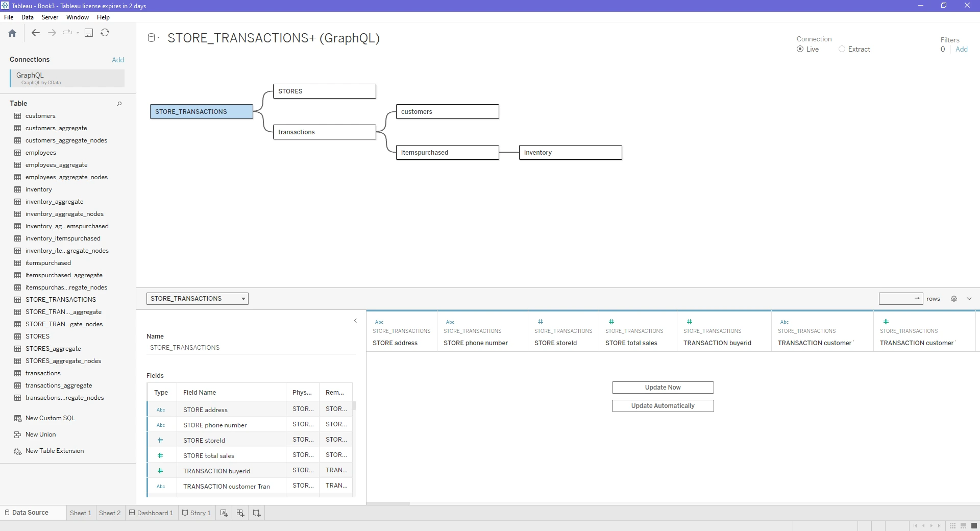
Task: Switch to Sheet 2 tab
Action: tap(110, 513)
